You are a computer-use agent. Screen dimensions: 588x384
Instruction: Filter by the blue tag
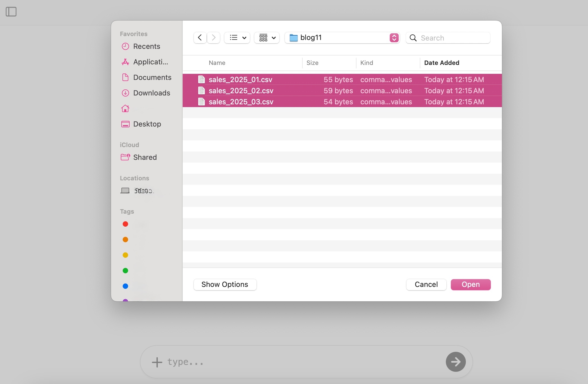125,286
